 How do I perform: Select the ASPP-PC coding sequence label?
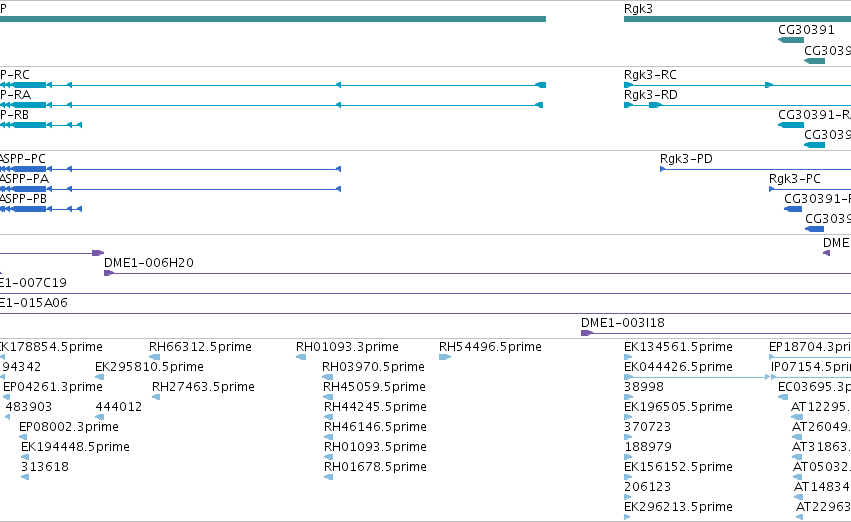pyautogui.click(x=22, y=159)
